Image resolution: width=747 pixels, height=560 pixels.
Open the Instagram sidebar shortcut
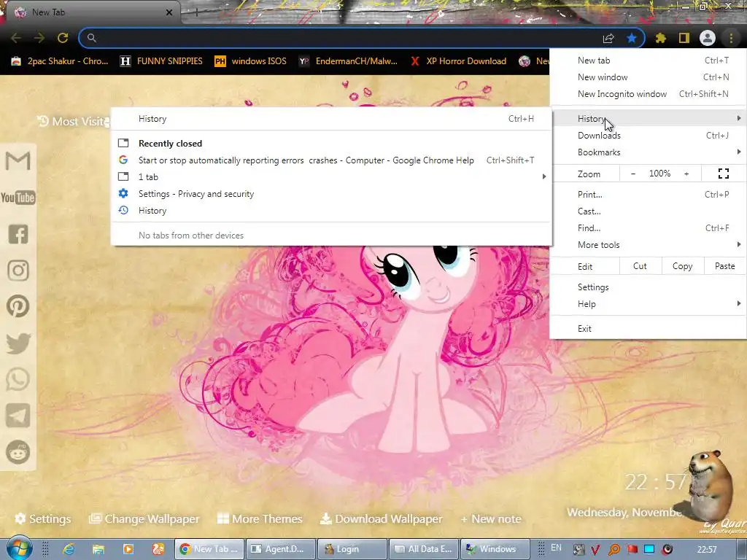[x=18, y=271]
